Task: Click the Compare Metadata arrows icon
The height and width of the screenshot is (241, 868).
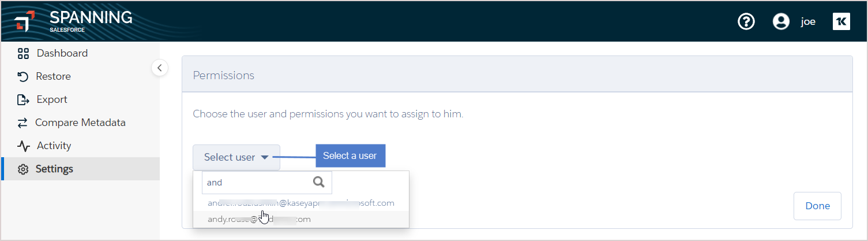Action: coord(22,123)
